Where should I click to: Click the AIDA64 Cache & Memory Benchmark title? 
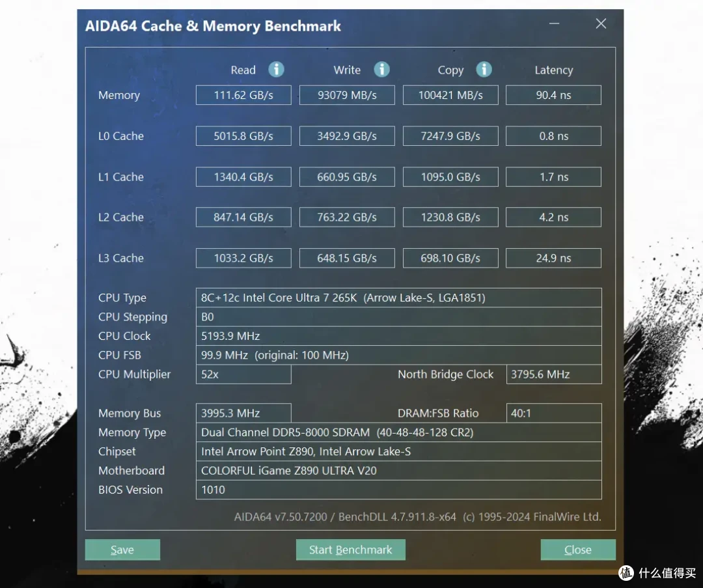coord(213,26)
